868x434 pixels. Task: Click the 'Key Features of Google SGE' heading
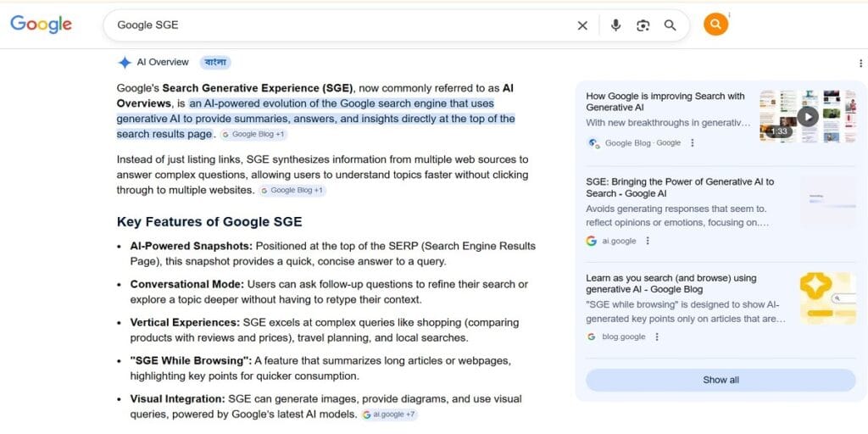[209, 222]
